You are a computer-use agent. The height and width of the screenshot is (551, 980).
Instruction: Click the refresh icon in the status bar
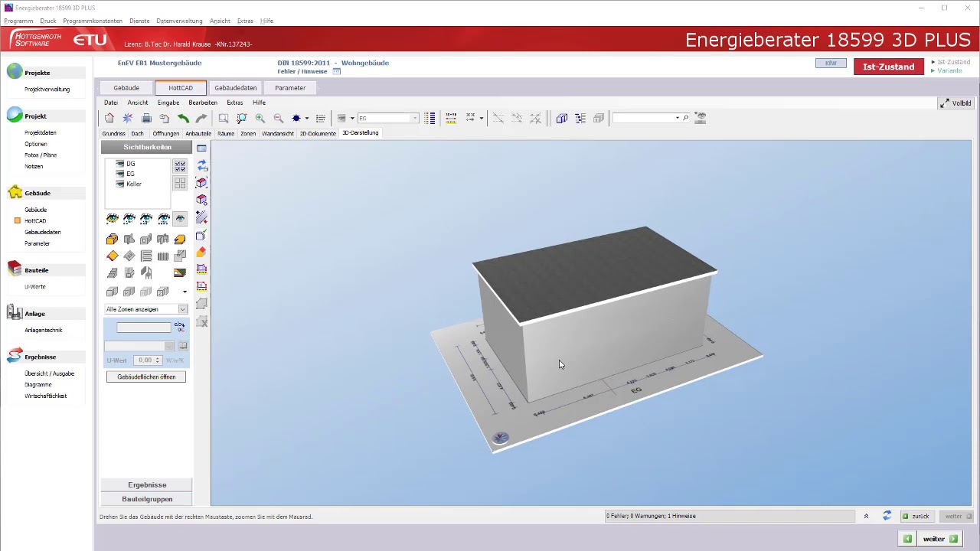[x=887, y=516]
